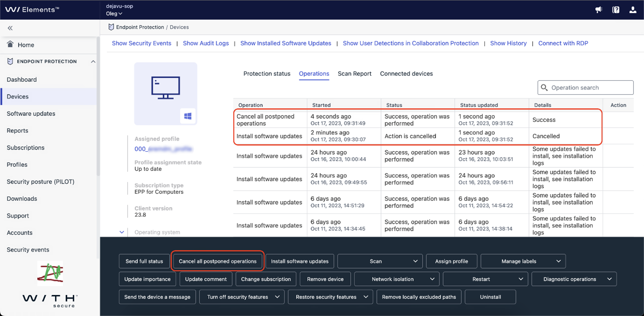Open the Show Audit Logs link
Screen dimensions: 644x316
pyautogui.click(x=206, y=43)
